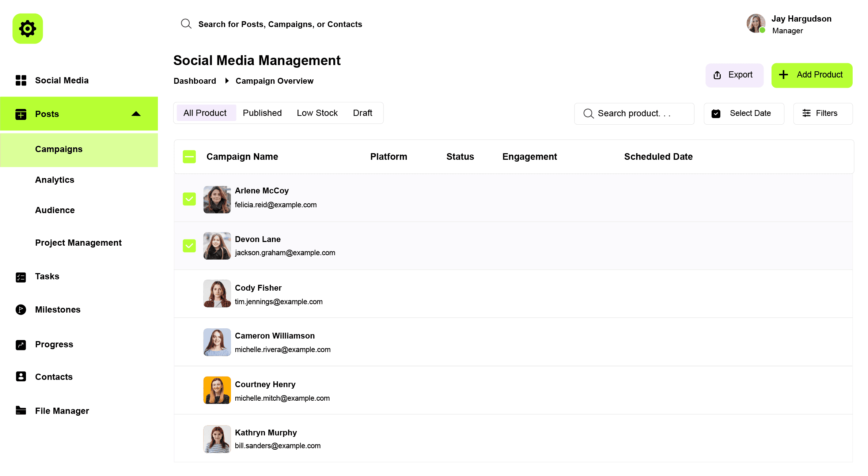Viewport: 868px width, 476px height.
Task: Open the Filters options
Action: tap(823, 113)
